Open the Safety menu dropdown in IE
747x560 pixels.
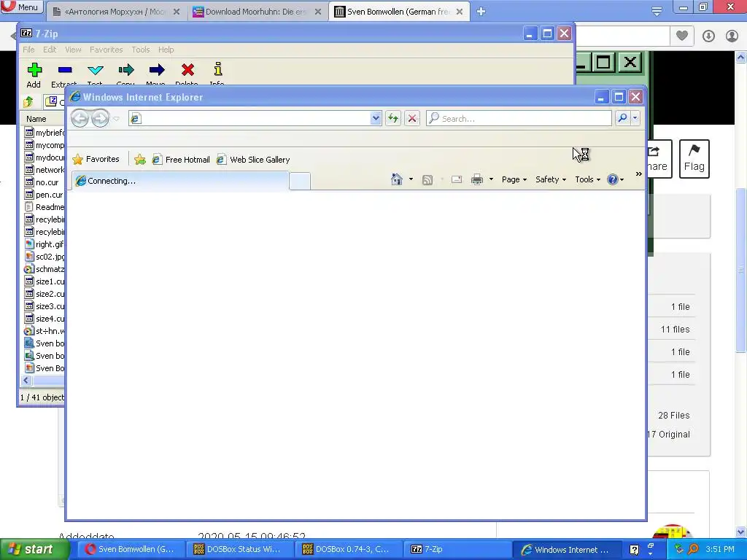[x=550, y=179]
